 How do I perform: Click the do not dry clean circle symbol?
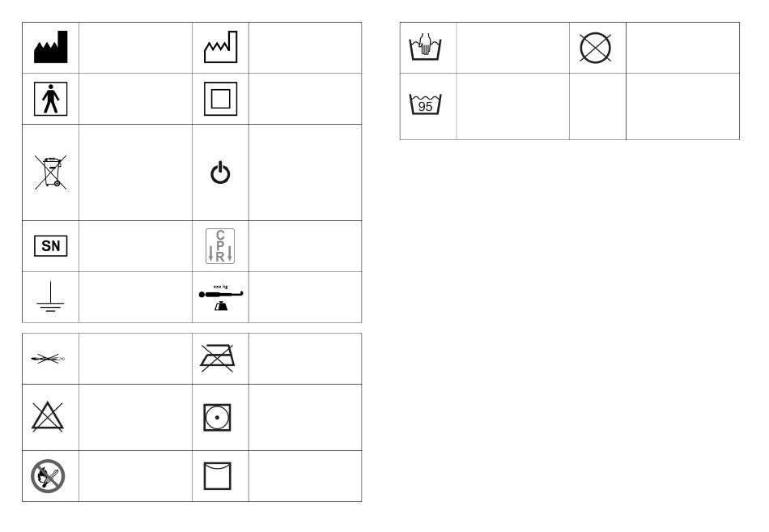click(x=596, y=48)
